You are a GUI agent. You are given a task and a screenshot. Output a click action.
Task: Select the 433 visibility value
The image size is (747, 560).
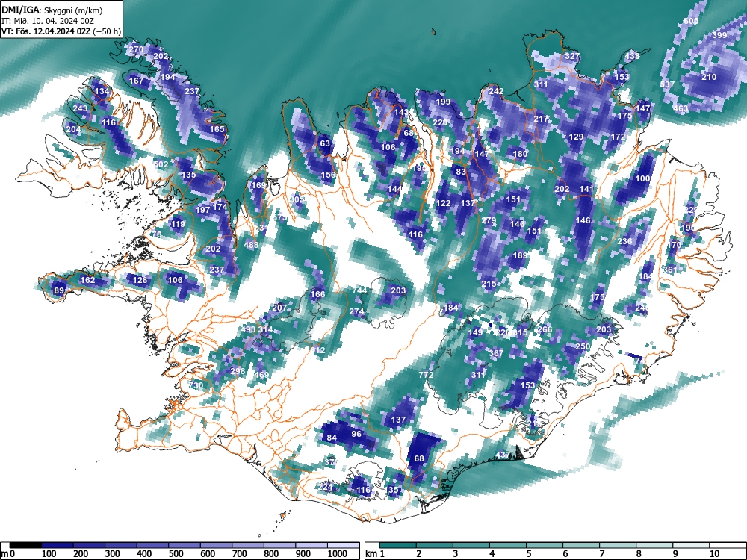pos(632,56)
